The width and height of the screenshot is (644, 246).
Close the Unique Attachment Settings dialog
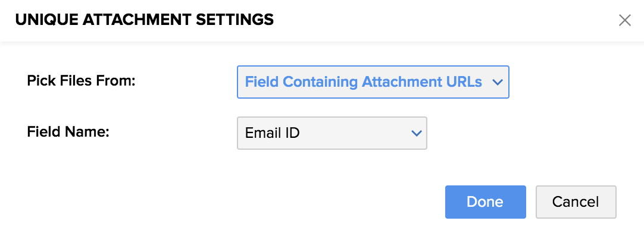[624, 21]
